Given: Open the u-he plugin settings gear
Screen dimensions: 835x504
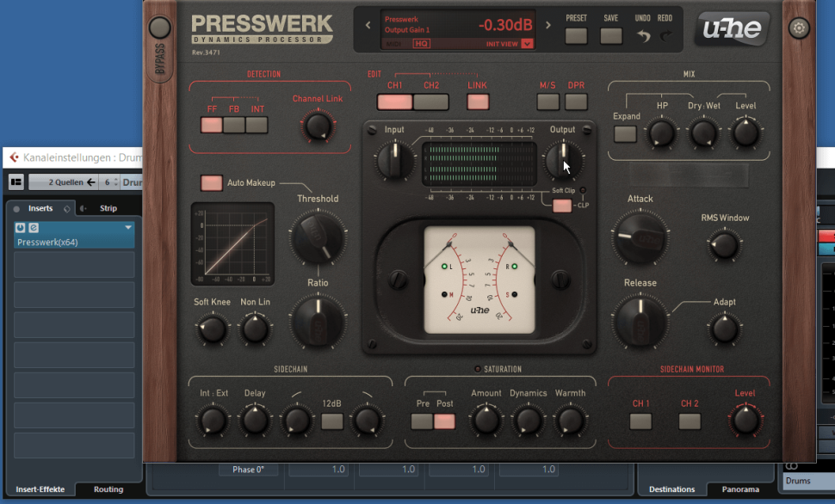Looking at the screenshot, I should pyautogui.click(x=798, y=27).
